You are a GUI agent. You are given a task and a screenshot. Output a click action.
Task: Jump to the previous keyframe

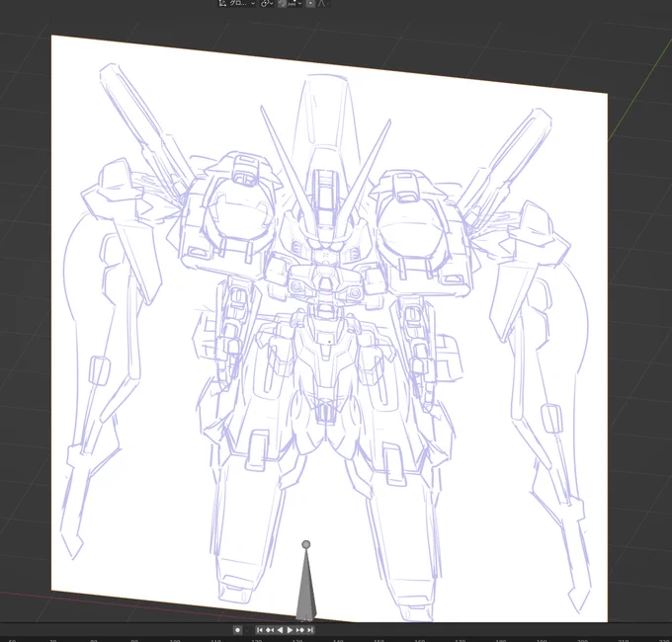(270, 630)
